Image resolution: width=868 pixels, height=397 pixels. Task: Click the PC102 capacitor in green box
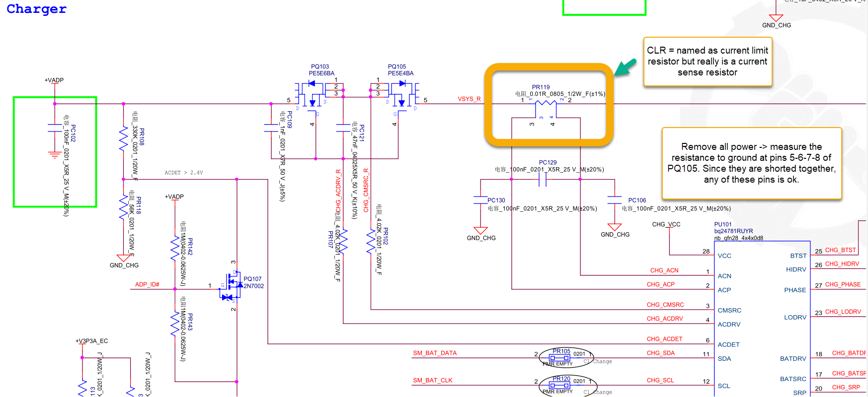click(x=55, y=128)
